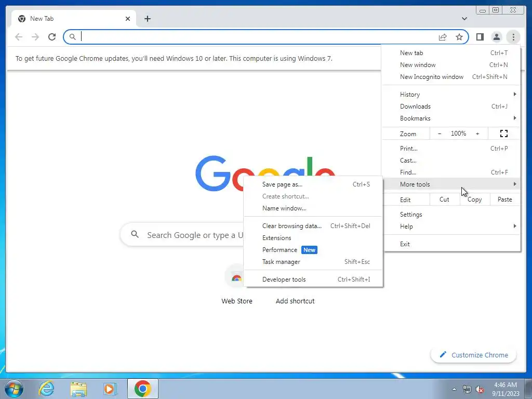Viewport: 532px width, 399px height.
Task: Click the Chrome taskbar icon
Action: point(142,389)
